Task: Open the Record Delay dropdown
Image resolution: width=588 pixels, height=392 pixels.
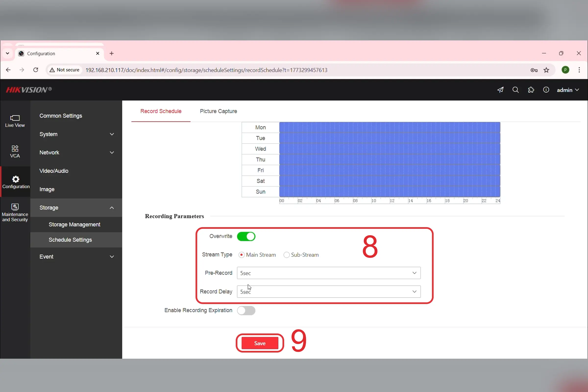Action: [329, 292]
